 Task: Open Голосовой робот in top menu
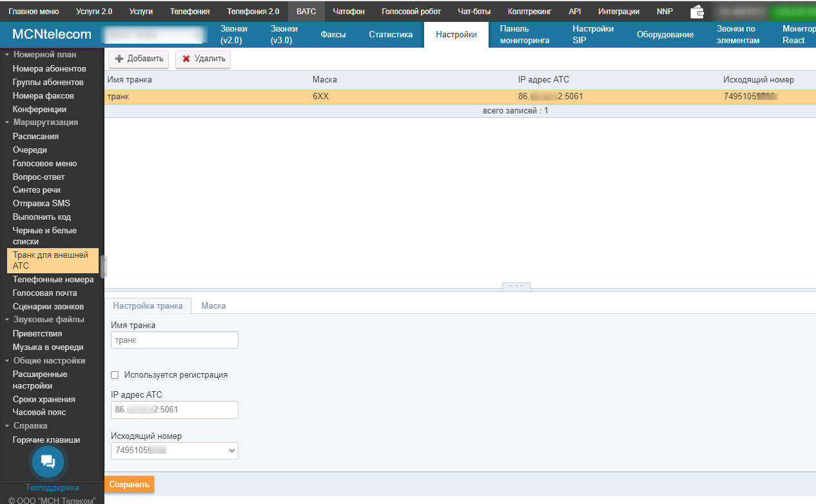(411, 12)
